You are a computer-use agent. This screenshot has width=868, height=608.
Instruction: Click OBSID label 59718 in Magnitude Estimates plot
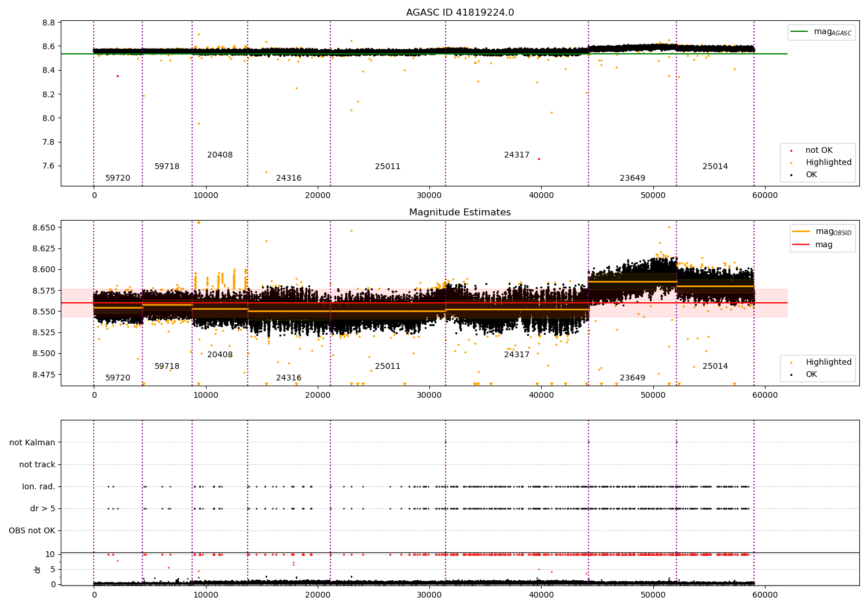(x=167, y=367)
